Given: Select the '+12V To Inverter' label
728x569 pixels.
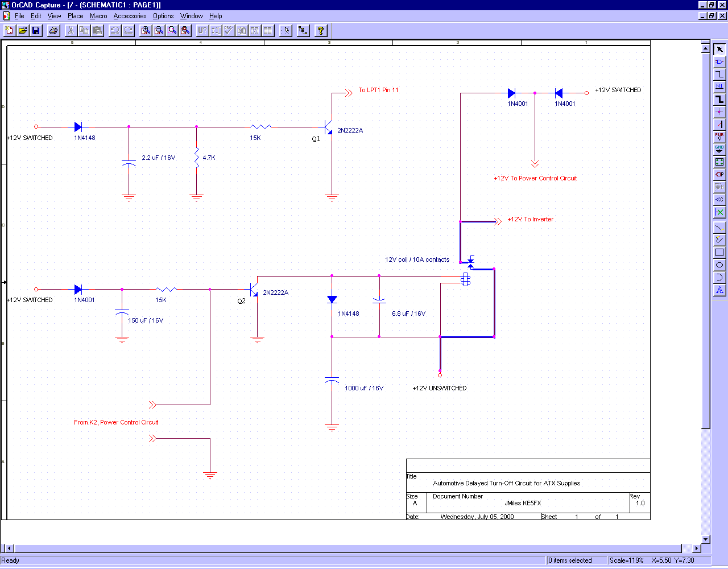Looking at the screenshot, I should [530, 219].
